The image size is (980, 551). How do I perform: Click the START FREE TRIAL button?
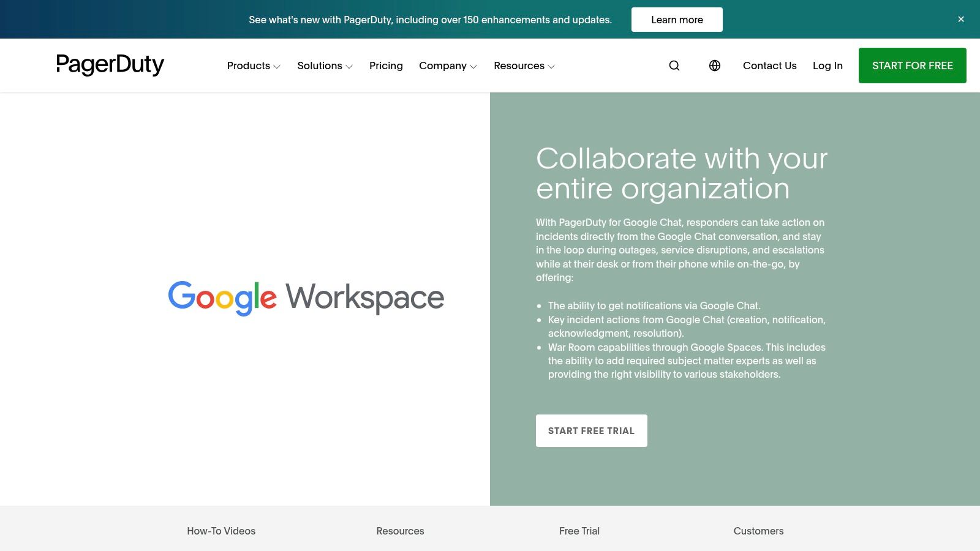tap(591, 430)
